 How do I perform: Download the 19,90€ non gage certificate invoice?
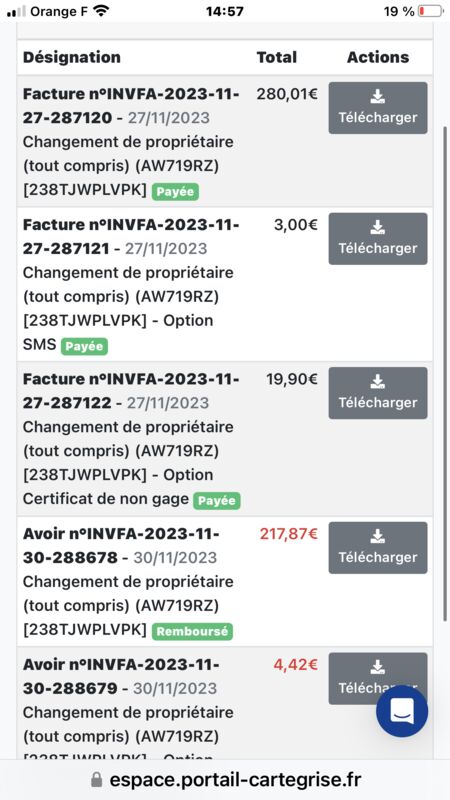click(x=378, y=393)
